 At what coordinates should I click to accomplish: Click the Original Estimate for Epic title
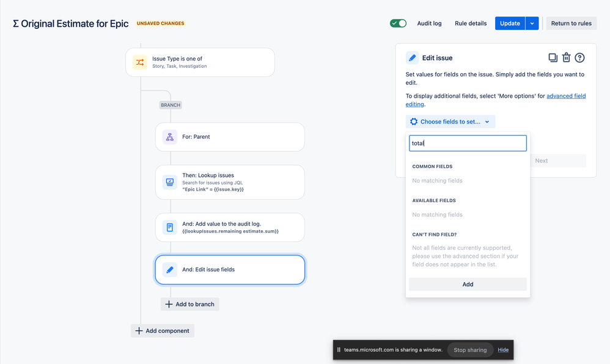click(71, 24)
